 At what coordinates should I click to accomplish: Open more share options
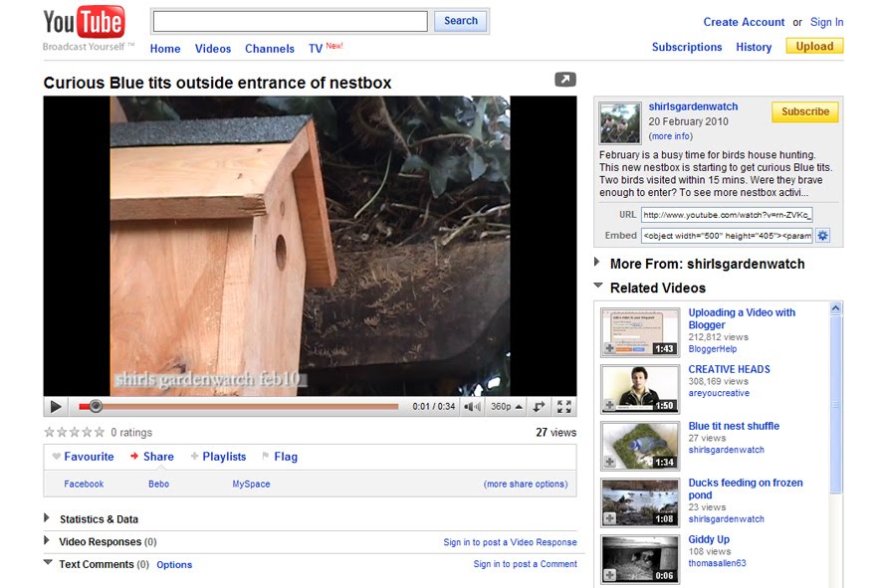click(x=526, y=484)
